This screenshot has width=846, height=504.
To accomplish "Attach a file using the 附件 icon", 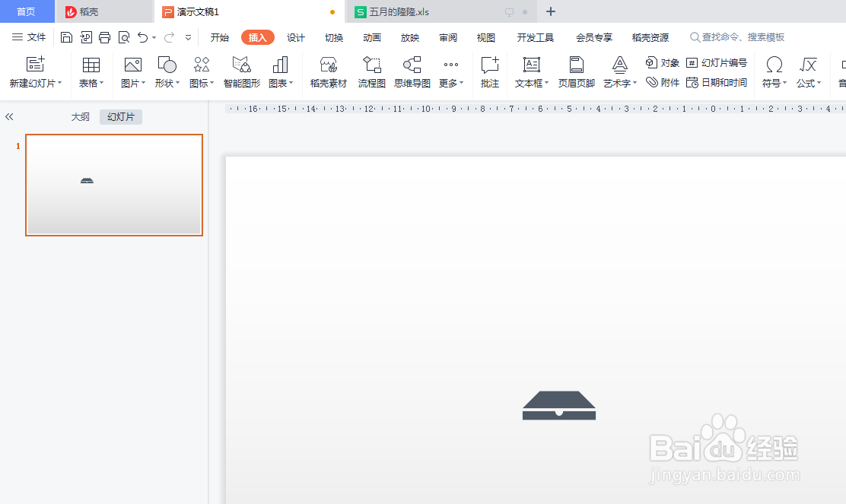I will pos(663,82).
